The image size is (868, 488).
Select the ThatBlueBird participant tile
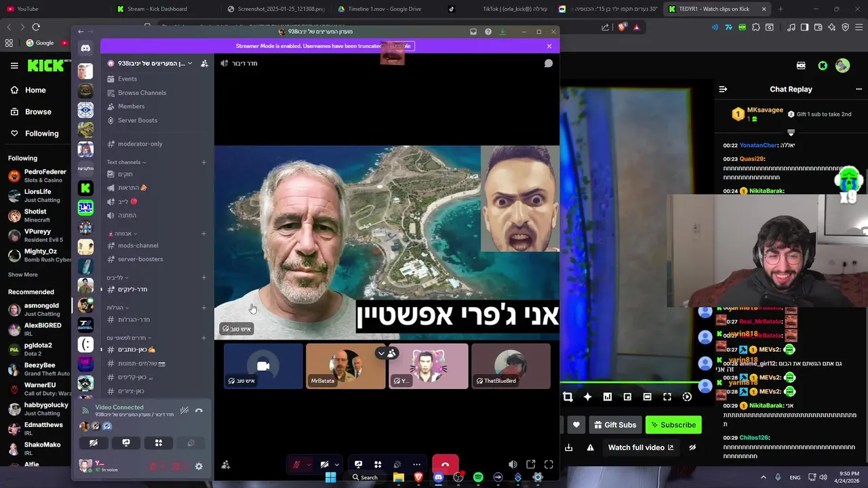click(x=511, y=366)
